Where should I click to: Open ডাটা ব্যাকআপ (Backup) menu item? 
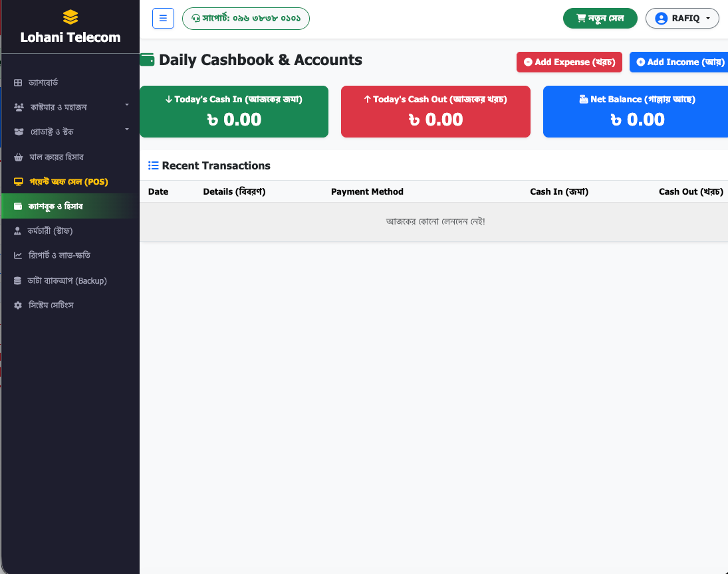tap(70, 280)
